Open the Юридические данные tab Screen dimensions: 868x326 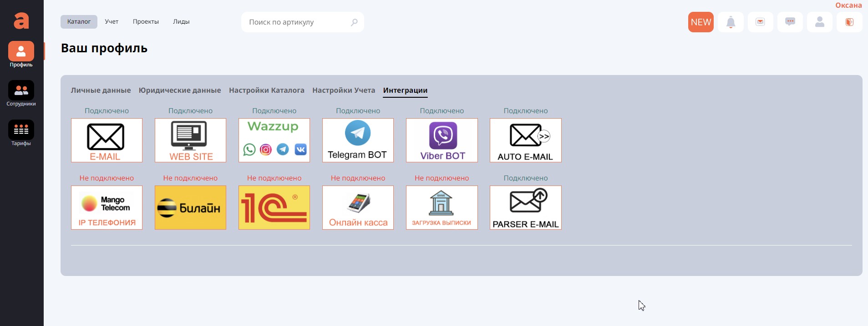[x=180, y=90]
